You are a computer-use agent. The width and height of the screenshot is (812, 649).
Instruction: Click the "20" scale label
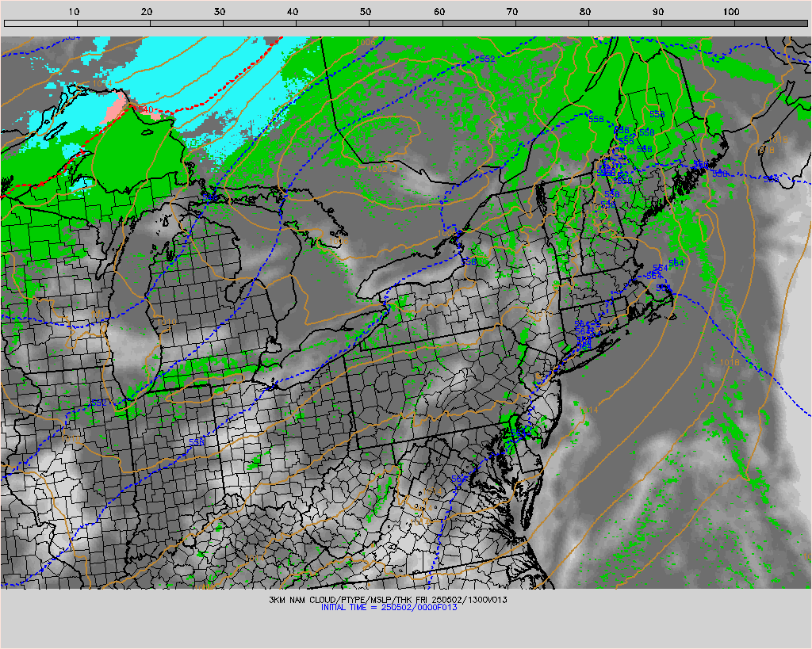tap(147, 11)
